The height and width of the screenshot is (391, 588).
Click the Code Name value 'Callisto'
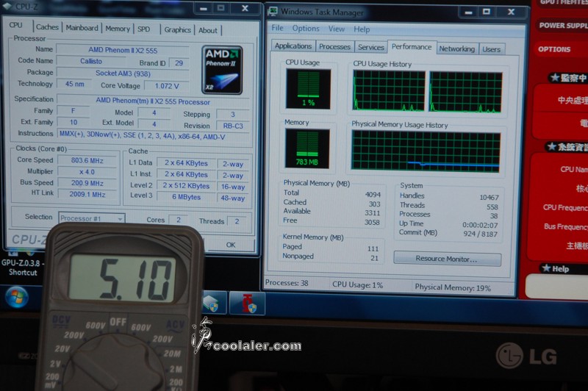point(91,61)
